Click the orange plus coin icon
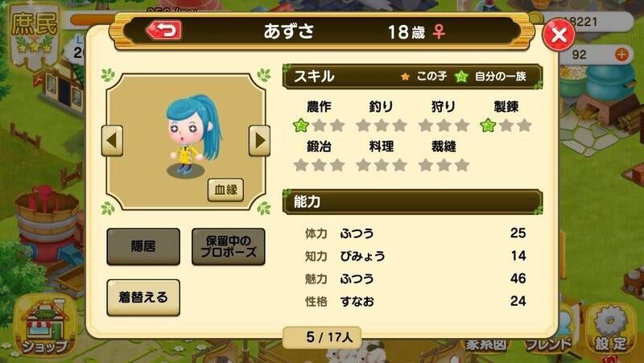 tap(621, 54)
